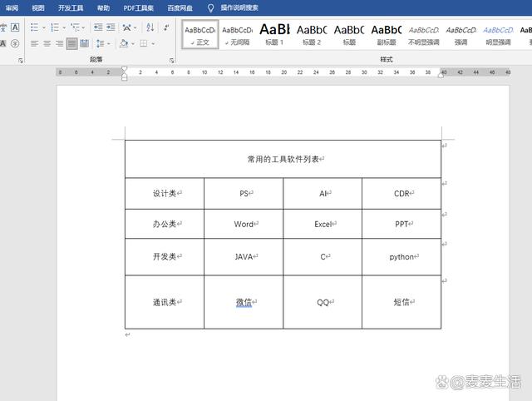Apply the 强调 style
The width and height of the screenshot is (532, 401).
461,35
